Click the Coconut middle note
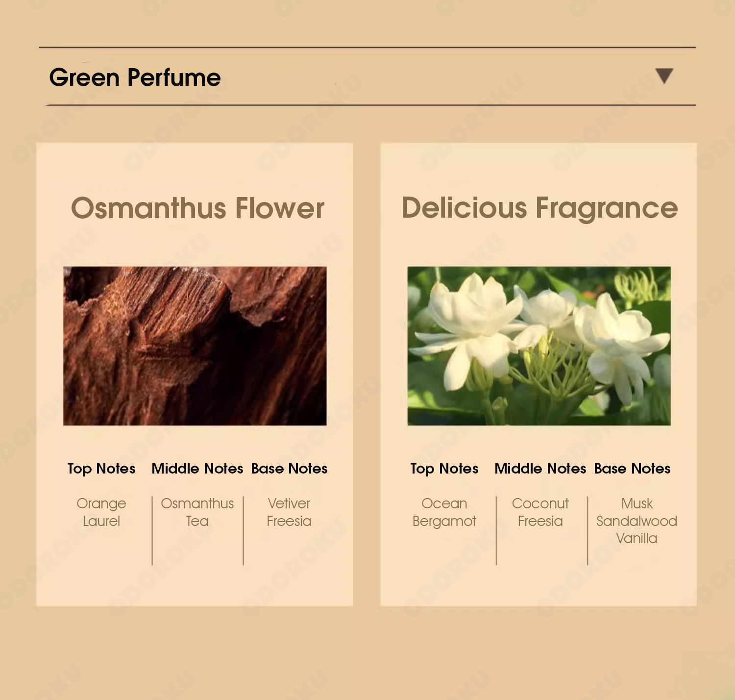Image resolution: width=735 pixels, height=700 pixels. pyautogui.click(x=540, y=503)
